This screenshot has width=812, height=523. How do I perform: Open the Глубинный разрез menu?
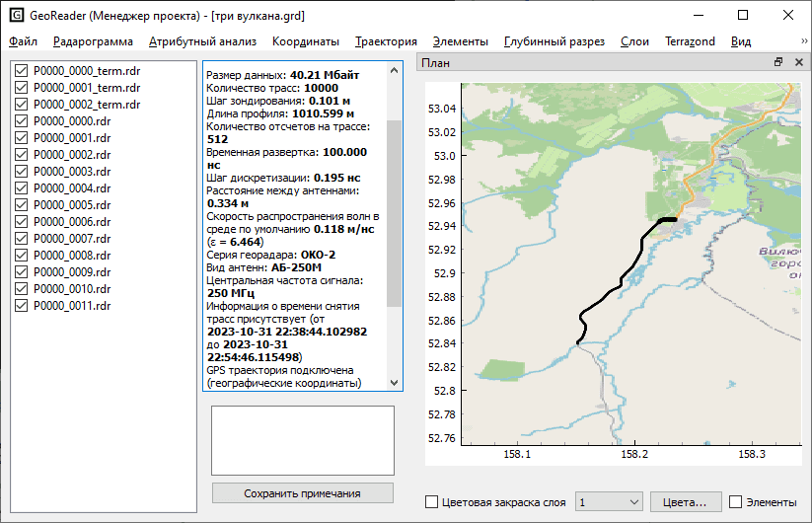(554, 41)
